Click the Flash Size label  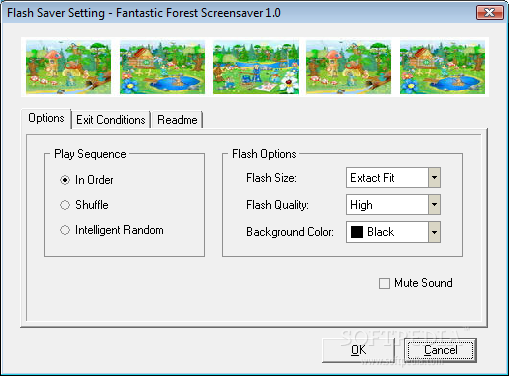coord(271,178)
